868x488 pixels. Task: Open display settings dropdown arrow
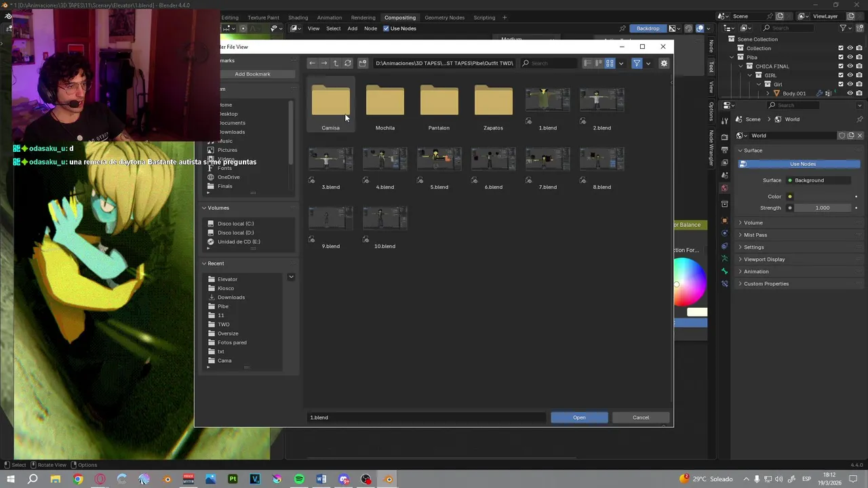(620, 63)
